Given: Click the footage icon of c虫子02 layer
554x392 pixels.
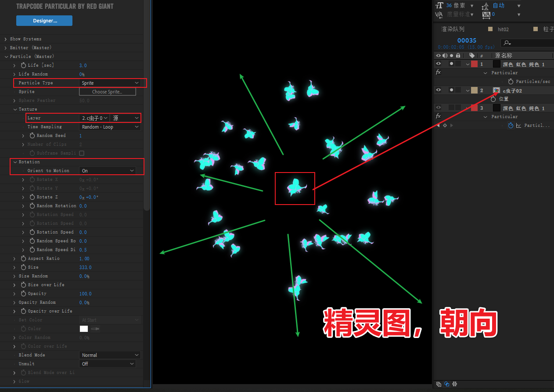Looking at the screenshot, I should [496, 90].
